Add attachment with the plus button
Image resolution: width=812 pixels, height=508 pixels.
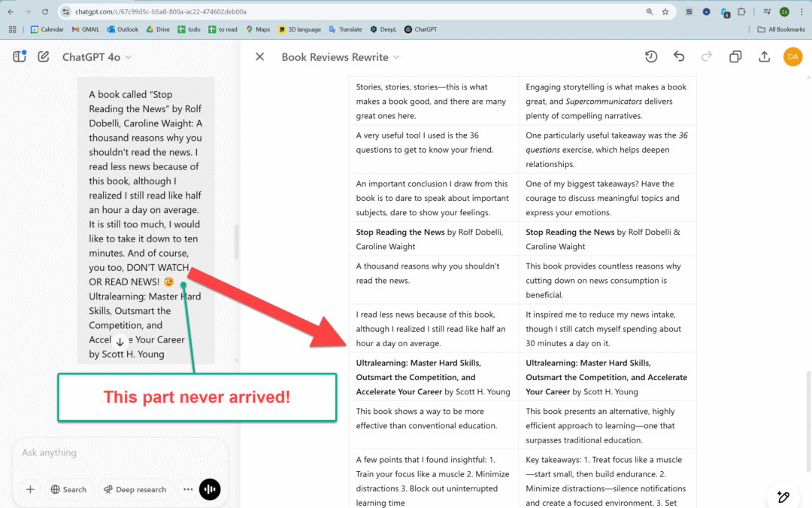click(30, 489)
